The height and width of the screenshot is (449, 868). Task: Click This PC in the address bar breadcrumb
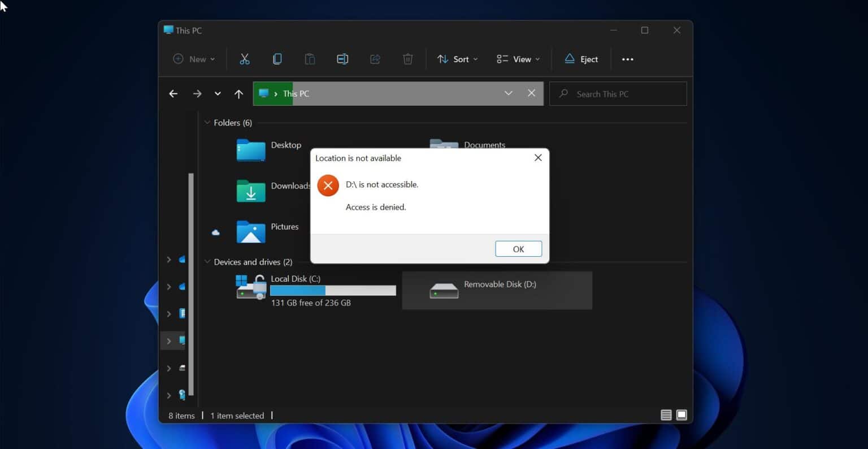pyautogui.click(x=296, y=93)
